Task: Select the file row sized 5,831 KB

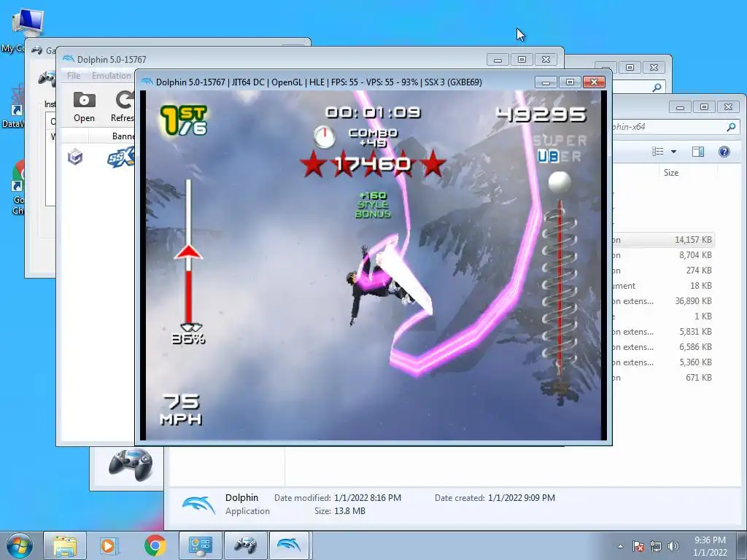Action: pos(664,332)
